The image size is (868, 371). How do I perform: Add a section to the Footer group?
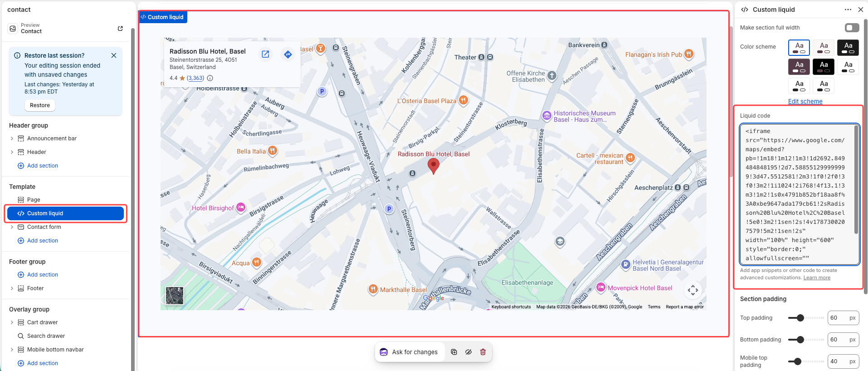pyautogui.click(x=38, y=275)
